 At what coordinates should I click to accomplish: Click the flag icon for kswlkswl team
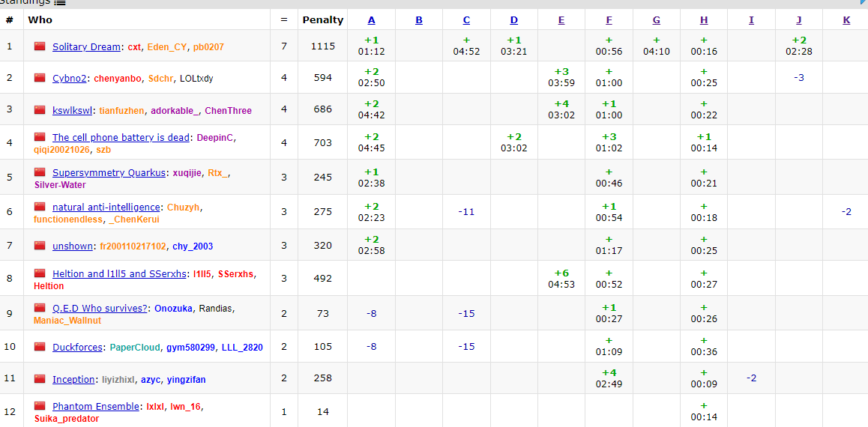pos(40,110)
